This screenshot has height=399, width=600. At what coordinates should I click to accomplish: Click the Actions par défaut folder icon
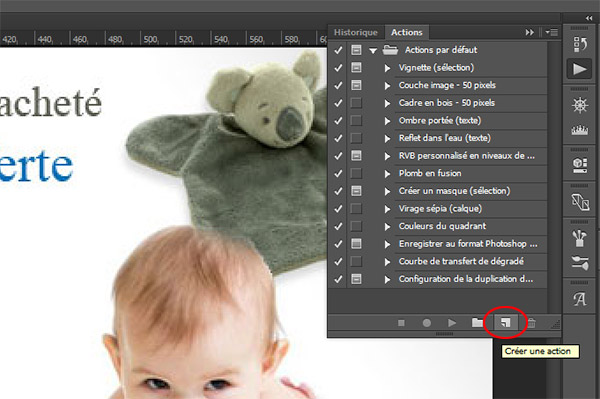point(390,50)
